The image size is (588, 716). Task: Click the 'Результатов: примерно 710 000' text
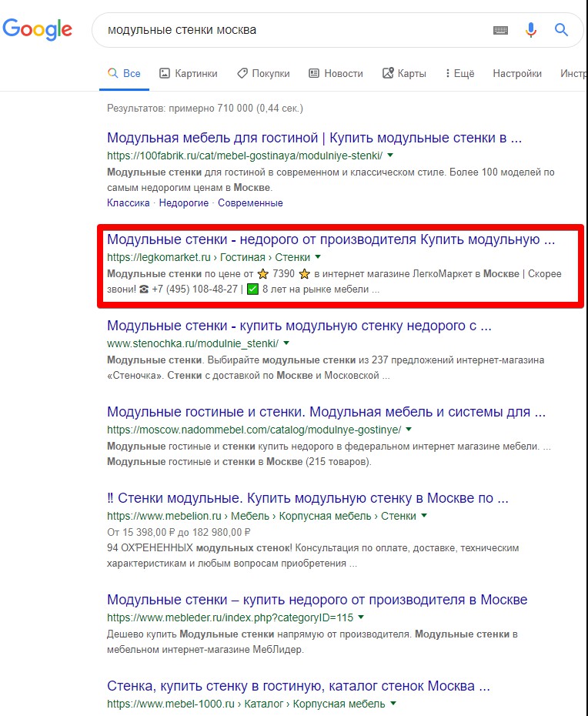click(x=205, y=109)
